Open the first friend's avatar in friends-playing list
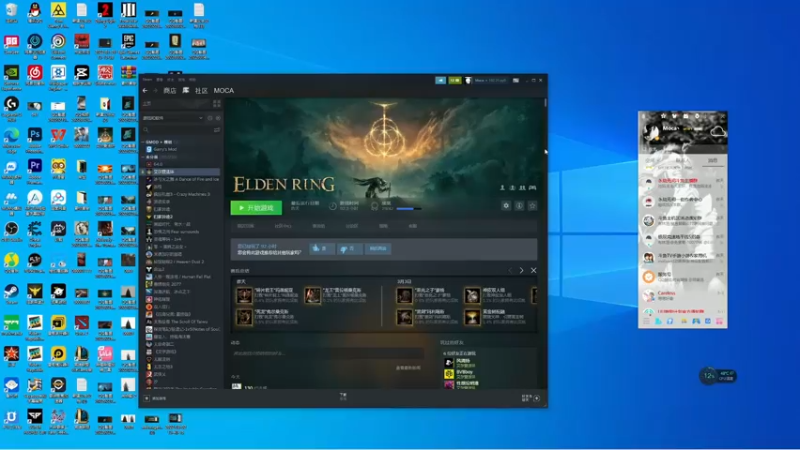 (448, 362)
